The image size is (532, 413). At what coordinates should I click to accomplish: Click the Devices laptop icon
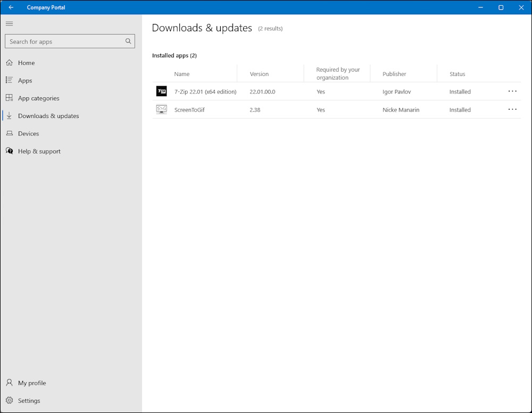point(9,133)
